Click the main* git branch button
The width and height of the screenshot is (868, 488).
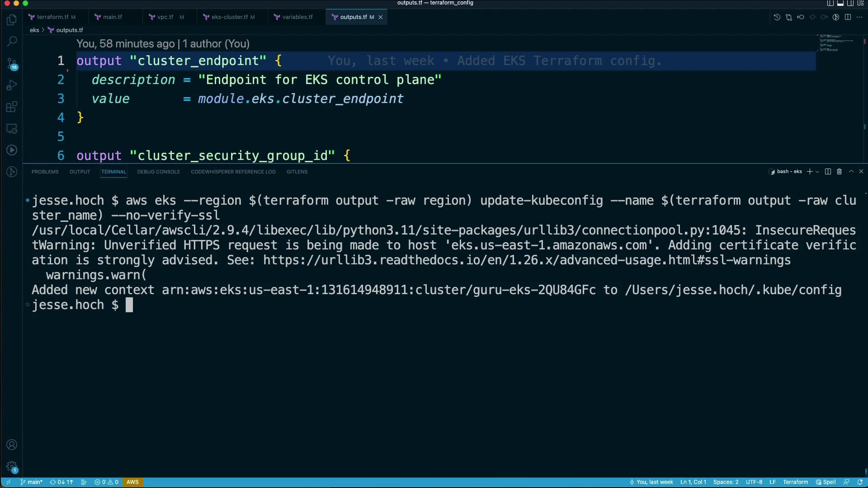pos(32,482)
